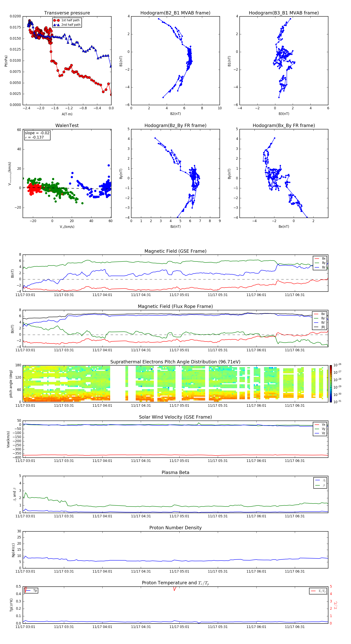Click 'Bx' in the GSE legend
351x644 pixels.
(320, 259)
